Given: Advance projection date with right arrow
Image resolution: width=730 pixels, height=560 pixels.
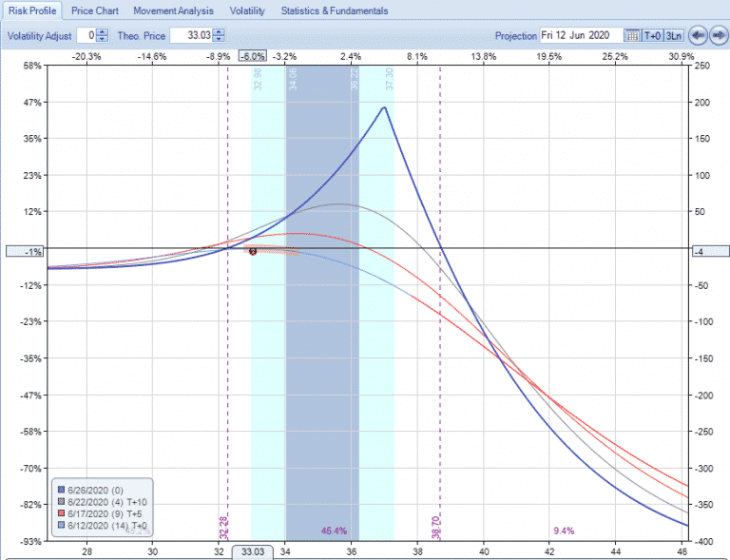Looking at the screenshot, I should [x=718, y=36].
